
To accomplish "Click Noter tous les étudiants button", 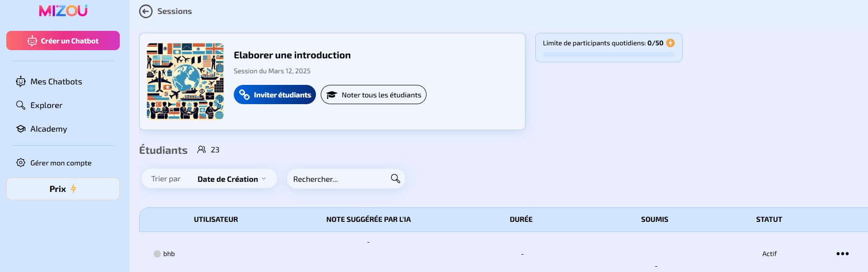I will point(373,95).
